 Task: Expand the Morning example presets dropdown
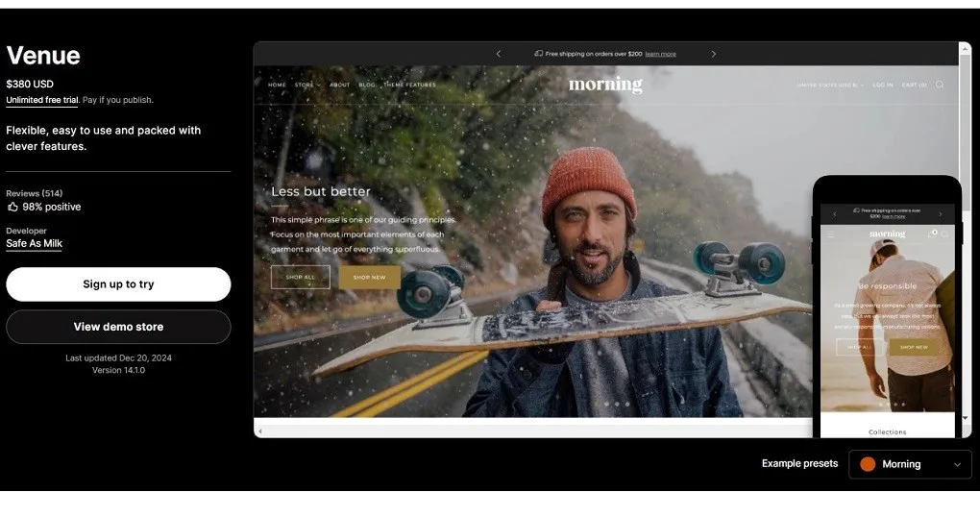coord(910,464)
